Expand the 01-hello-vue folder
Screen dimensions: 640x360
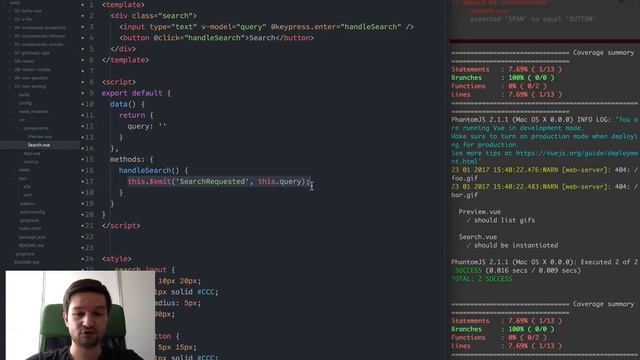click(x=28, y=11)
